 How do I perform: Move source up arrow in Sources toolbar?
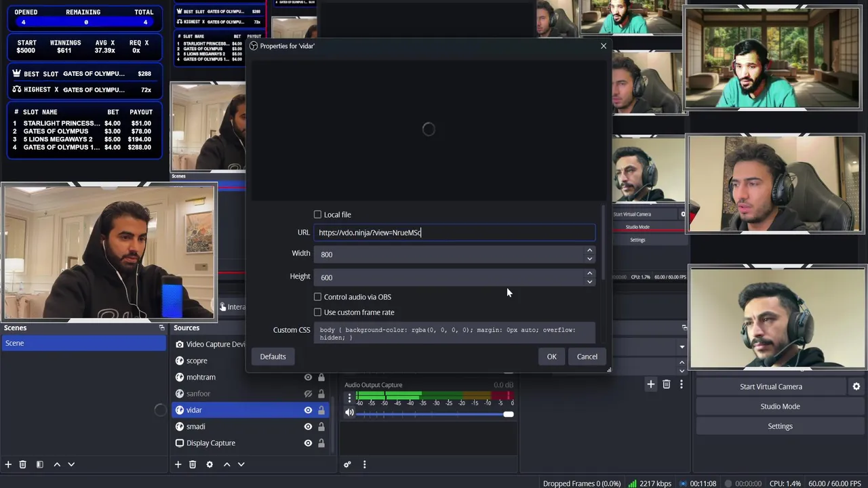[226, 464]
